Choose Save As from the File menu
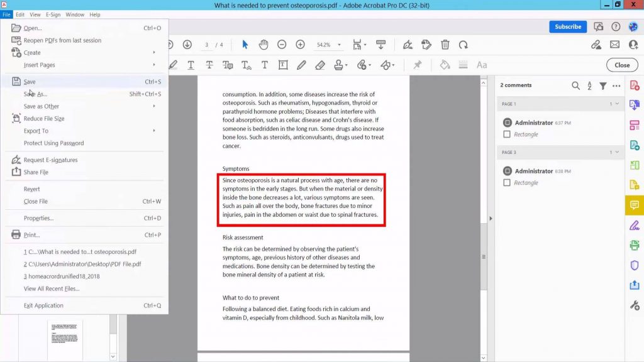Screen dimensions: 644x362 click(35, 93)
